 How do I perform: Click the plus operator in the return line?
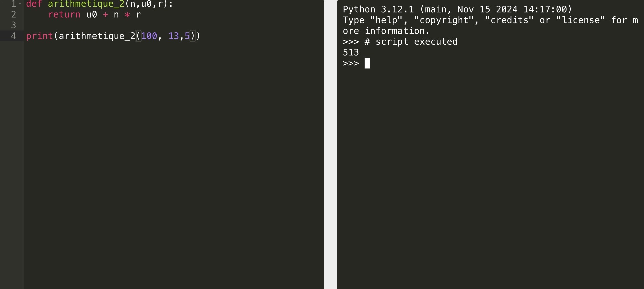click(106, 15)
